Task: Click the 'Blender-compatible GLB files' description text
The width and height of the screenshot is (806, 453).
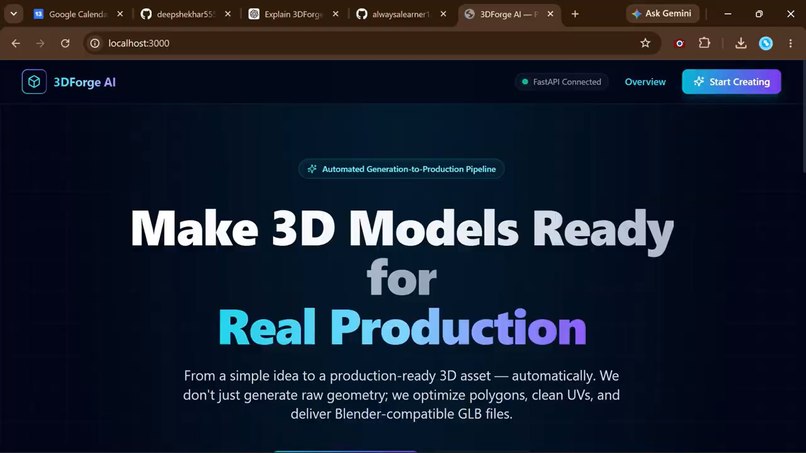Action: point(424,414)
